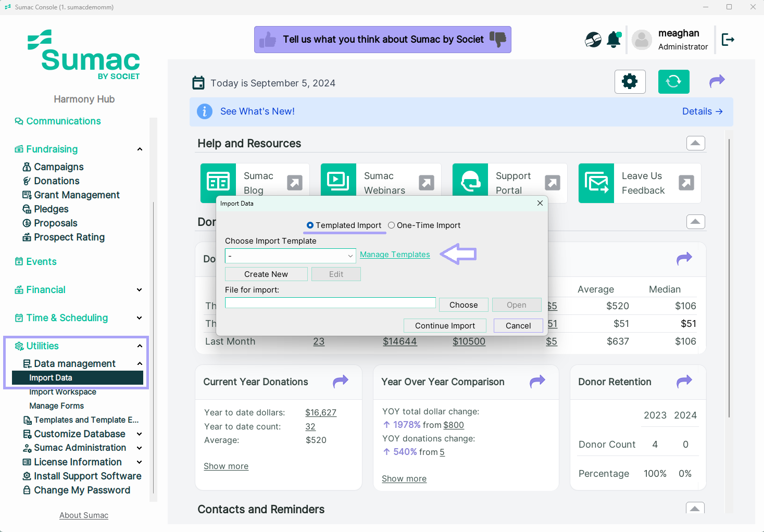Click the About Sumac link

pos(84,515)
